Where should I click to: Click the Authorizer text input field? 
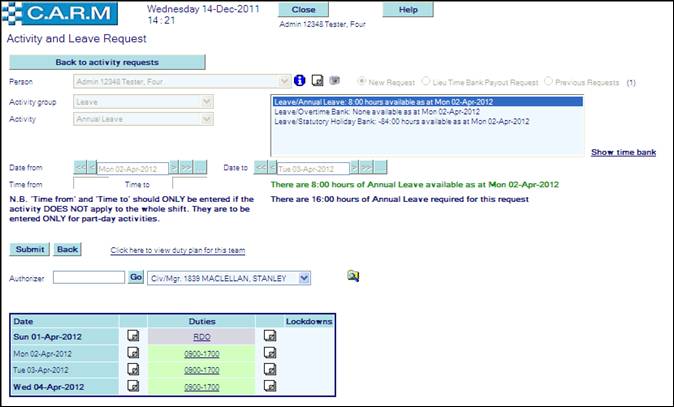tap(88, 277)
